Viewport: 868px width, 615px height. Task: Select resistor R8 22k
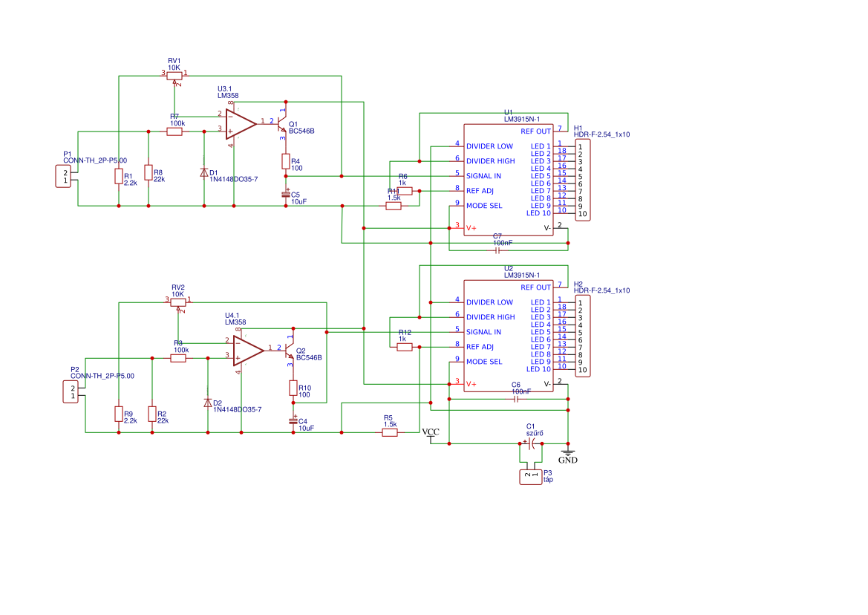pos(149,172)
